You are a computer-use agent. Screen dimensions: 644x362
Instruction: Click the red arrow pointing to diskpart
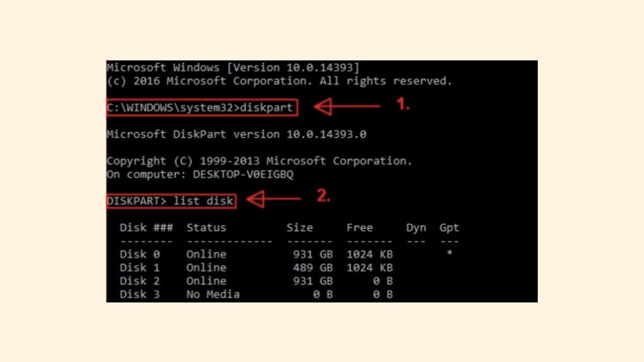tap(347, 107)
